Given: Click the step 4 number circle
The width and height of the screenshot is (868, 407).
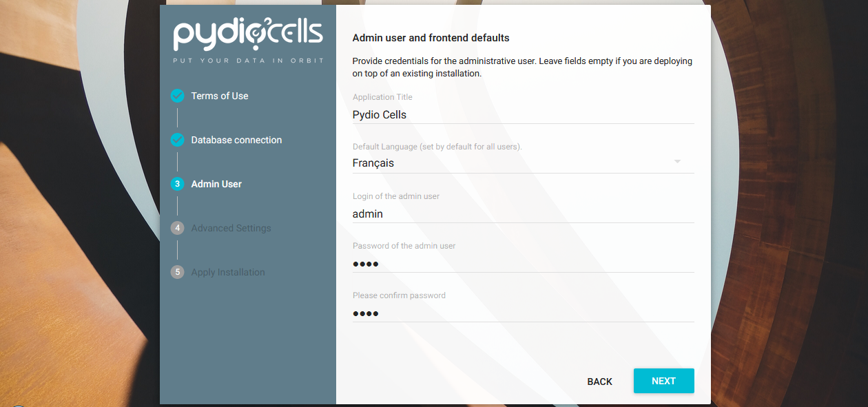Looking at the screenshot, I should (178, 228).
